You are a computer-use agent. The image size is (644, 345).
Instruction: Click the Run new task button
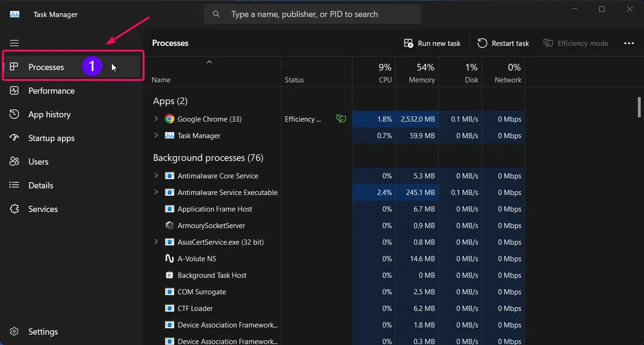click(x=432, y=43)
